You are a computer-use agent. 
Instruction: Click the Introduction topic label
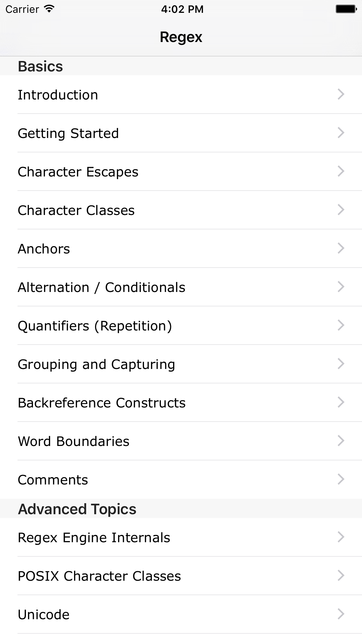(x=58, y=95)
